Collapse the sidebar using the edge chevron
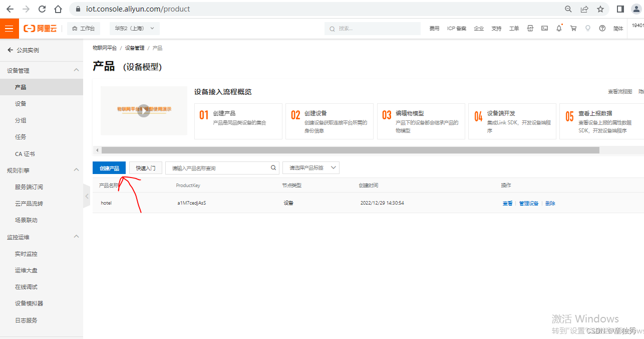This screenshot has width=644, height=339. pos(86,196)
